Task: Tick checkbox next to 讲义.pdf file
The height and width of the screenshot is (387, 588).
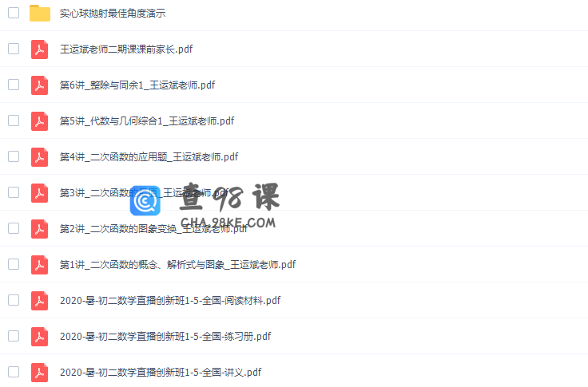Action: click(14, 372)
